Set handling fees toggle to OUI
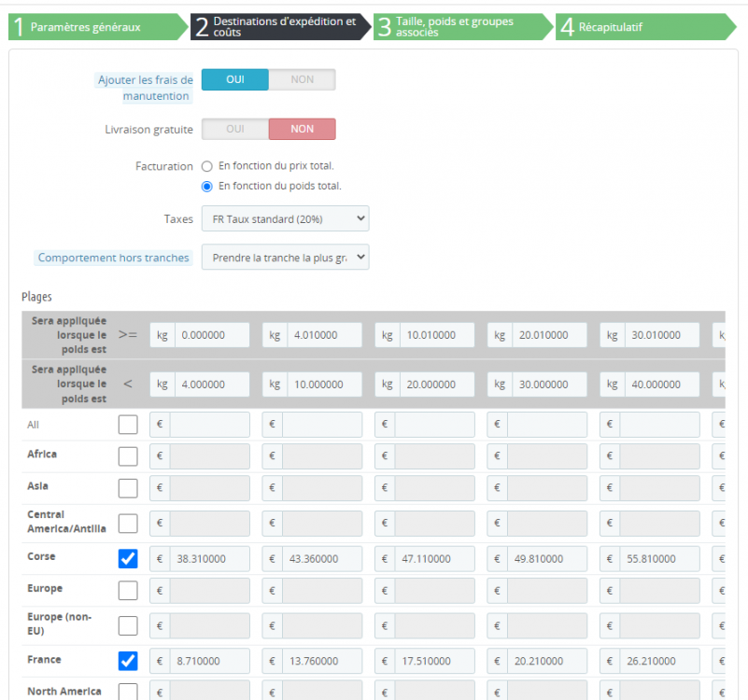The height and width of the screenshot is (700, 748). click(x=235, y=79)
